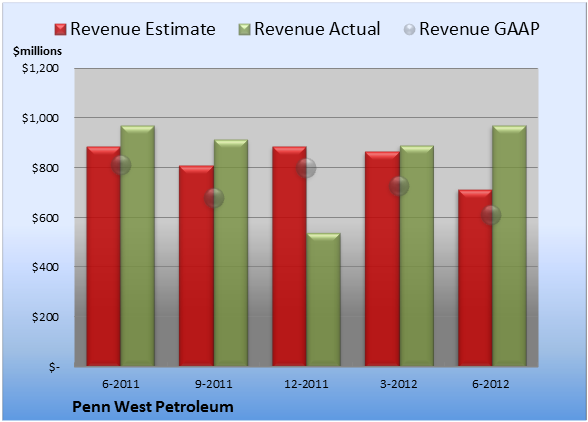Select the green actual bar for 6-2011

tap(138, 246)
